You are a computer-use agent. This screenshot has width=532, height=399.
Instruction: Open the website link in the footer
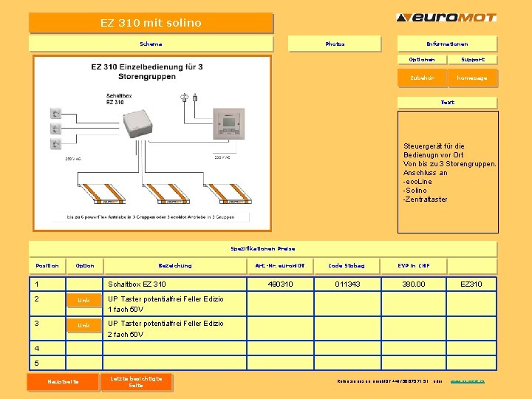pyautogui.click(x=468, y=381)
